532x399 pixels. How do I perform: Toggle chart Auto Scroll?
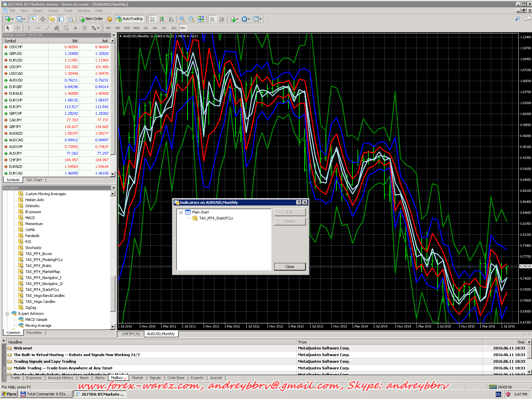212,19
